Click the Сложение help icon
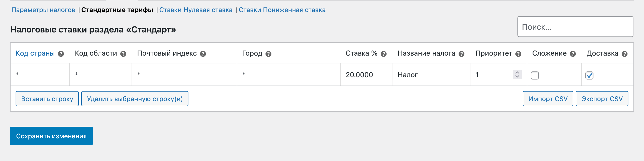The image size is (644, 161). (573, 54)
